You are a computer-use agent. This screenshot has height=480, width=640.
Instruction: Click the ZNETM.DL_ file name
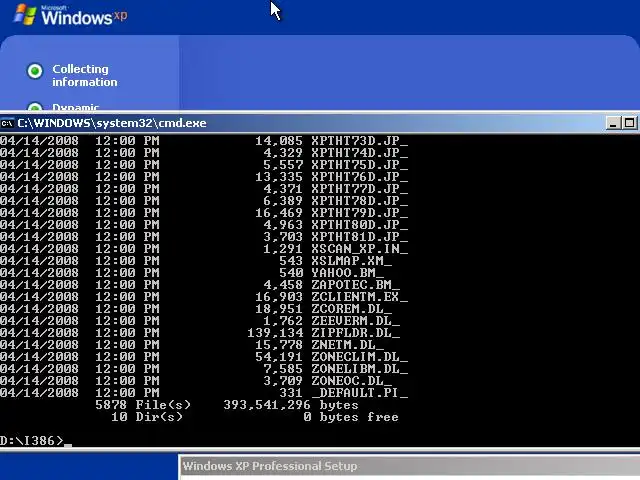[x=348, y=345]
